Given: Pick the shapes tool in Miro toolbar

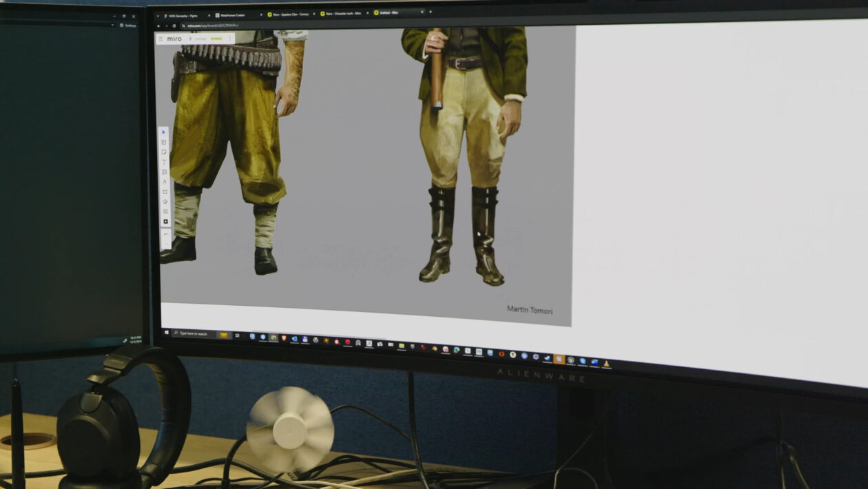Looking at the screenshot, I should 164,171.
